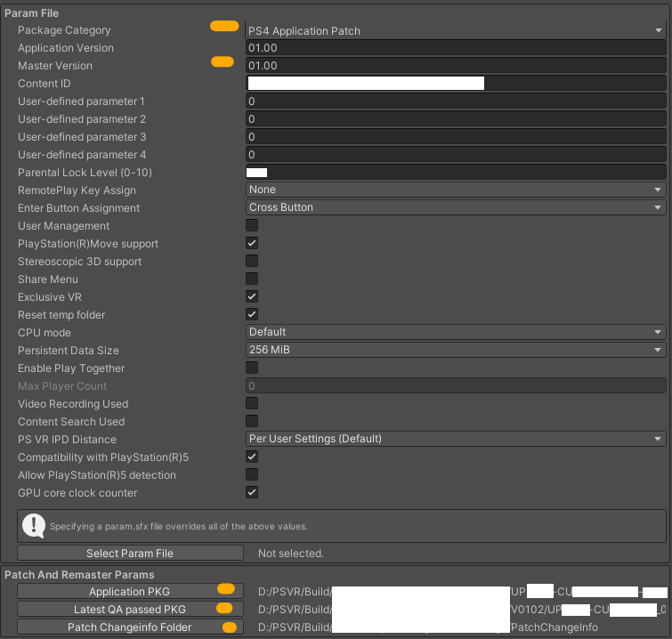The image size is (672, 639).
Task: Click the Application PKG button
Action: point(116,592)
